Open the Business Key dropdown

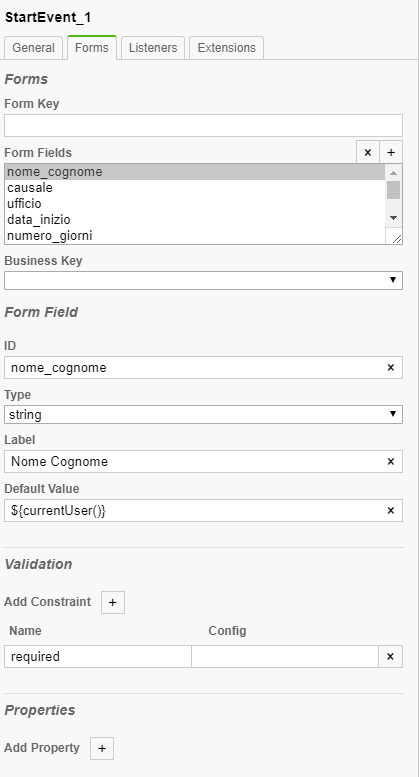(x=203, y=280)
